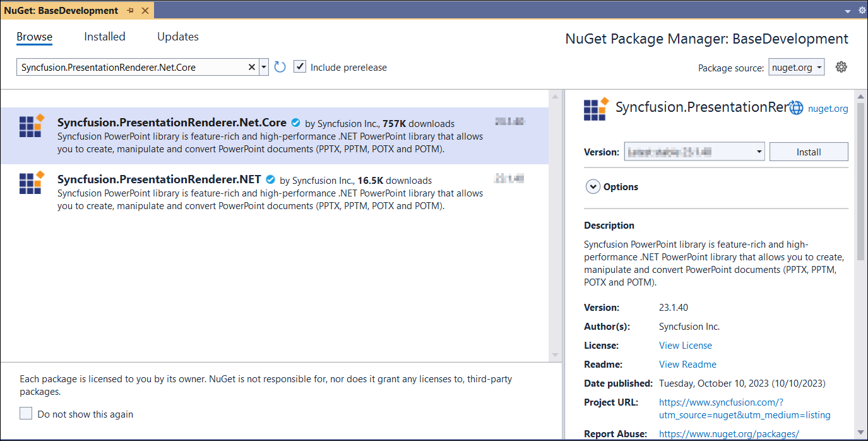Image resolution: width=868 pixels, height=441 pixels.
Task: Click Syncfusion.PresentationRenderer.Net.Core package logo in list
Action: click(32, 126)
